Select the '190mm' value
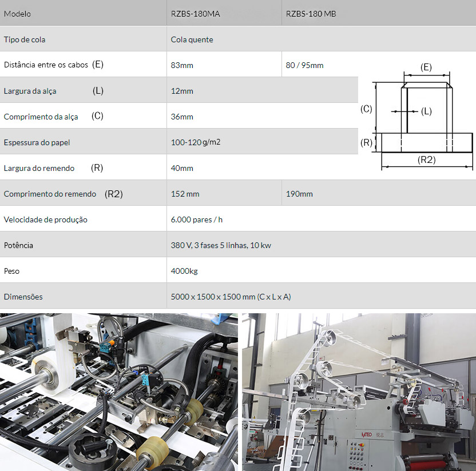476x471 pixels. pos(299,194)
